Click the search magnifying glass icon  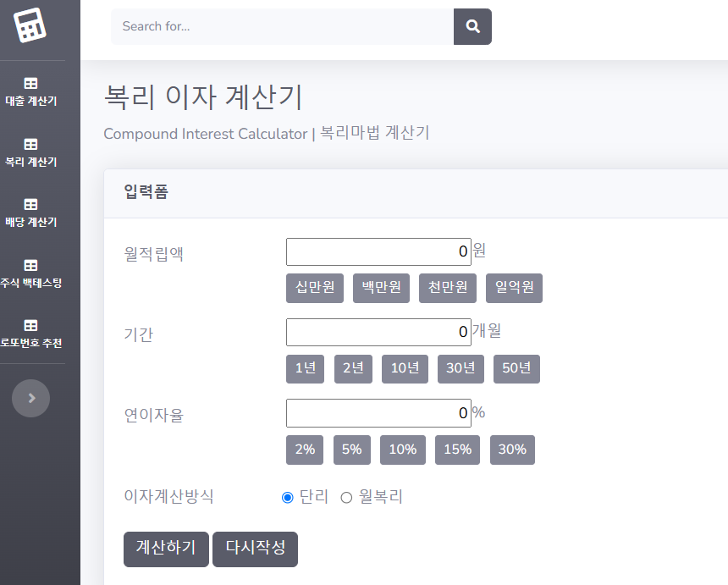(472, 26)
